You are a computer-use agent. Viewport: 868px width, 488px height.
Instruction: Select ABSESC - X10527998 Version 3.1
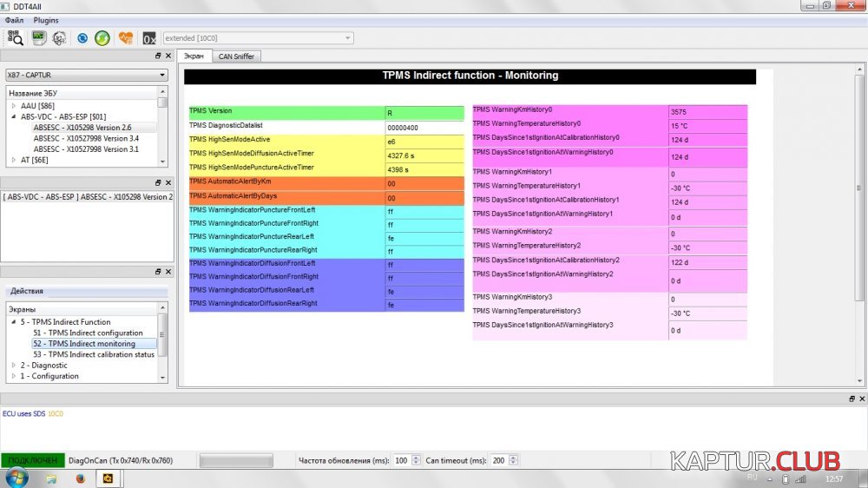86,149
